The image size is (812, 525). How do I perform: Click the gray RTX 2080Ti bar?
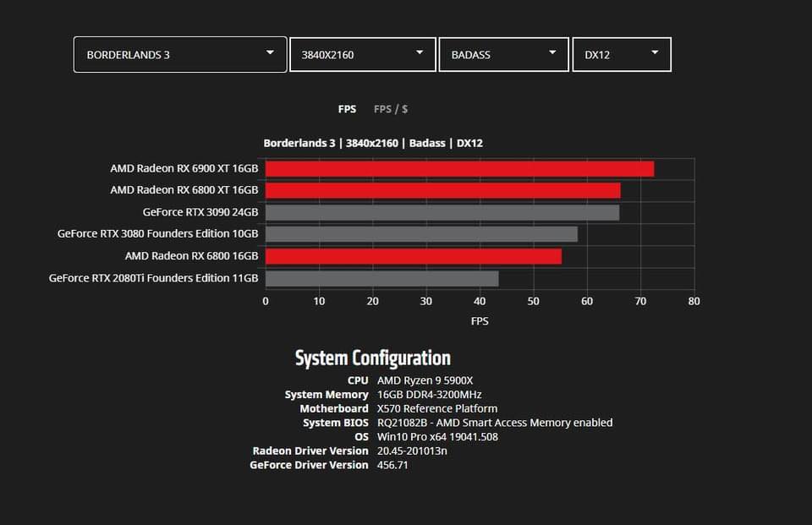pyautogui.click(x=382, y=278)
